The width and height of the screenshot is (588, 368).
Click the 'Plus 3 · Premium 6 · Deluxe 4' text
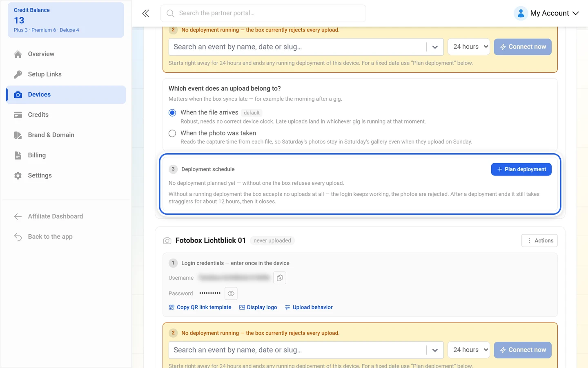tap(47, 30)
